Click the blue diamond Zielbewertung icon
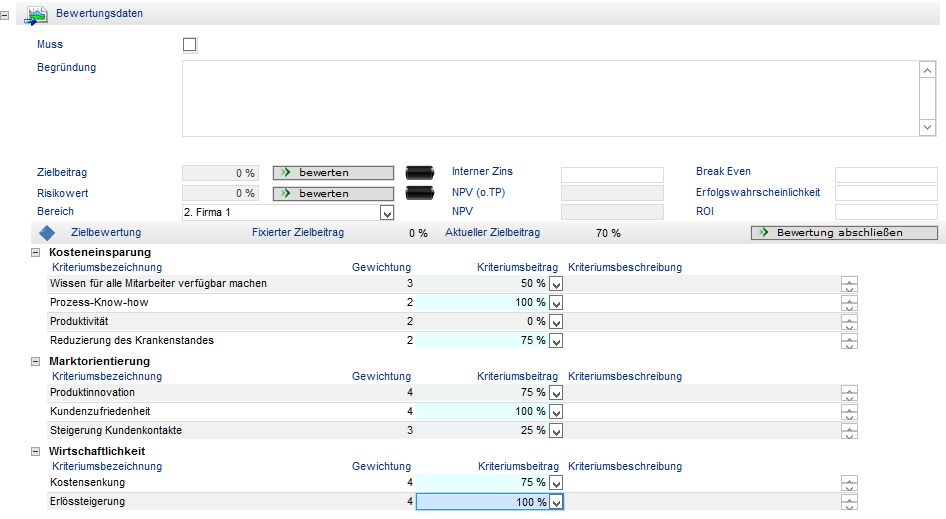Screen dimensions: 946x519 pyautogui.click(x=47, y=233)
